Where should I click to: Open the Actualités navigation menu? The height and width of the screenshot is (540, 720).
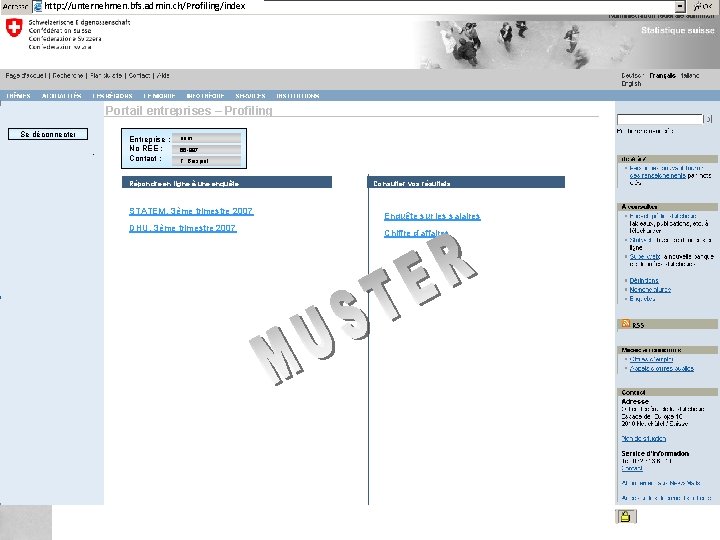coord(62,96)
